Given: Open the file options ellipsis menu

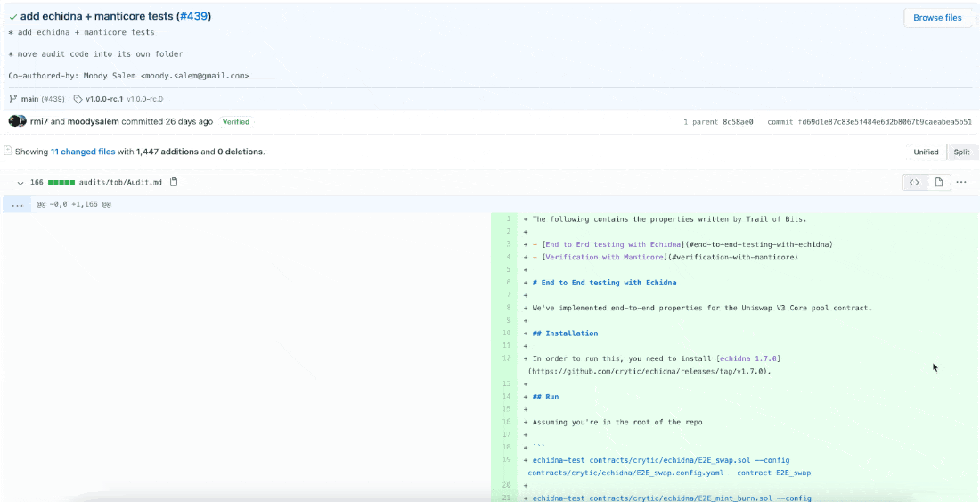Looking at the screenshot, I should click(x=961, y=183).
